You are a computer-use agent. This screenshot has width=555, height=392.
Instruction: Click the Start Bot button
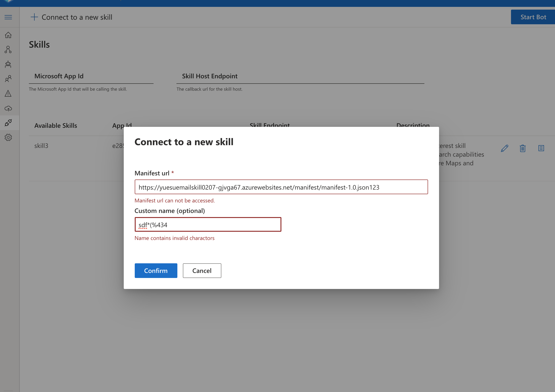(533, 17)
